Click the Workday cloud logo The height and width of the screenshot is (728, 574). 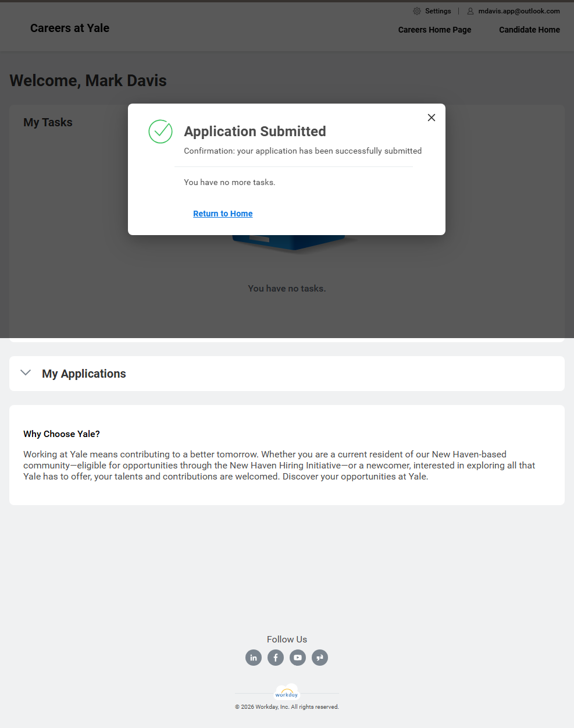tap(287, 693)
